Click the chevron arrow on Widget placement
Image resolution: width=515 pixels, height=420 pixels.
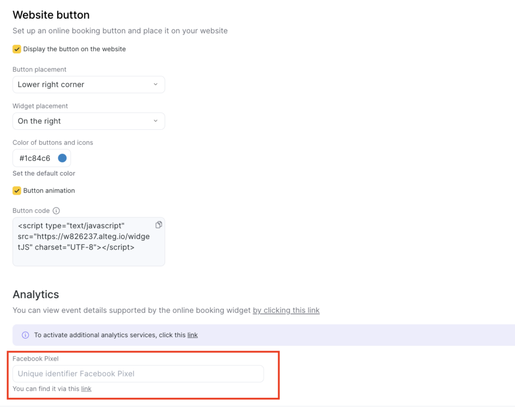[155, 121]
